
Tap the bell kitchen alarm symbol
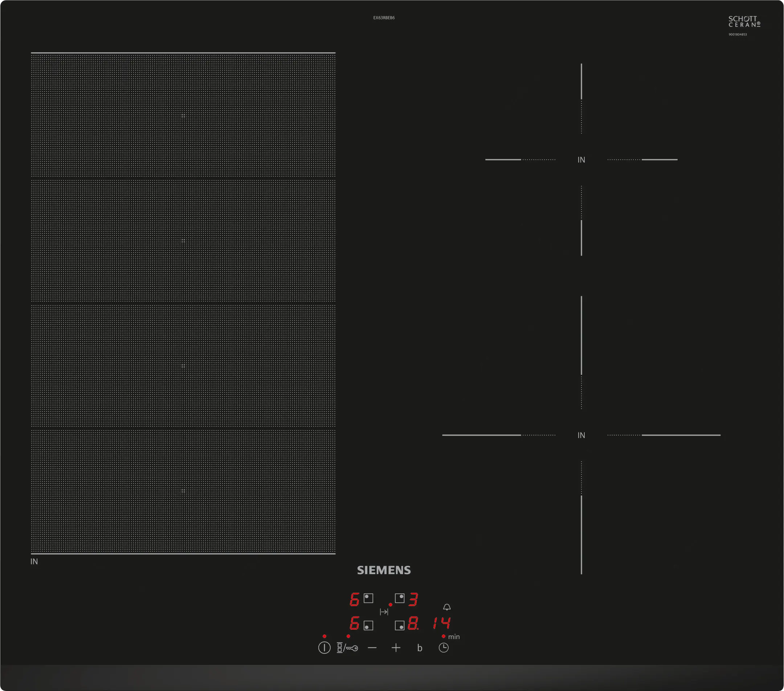coord(447,607)
